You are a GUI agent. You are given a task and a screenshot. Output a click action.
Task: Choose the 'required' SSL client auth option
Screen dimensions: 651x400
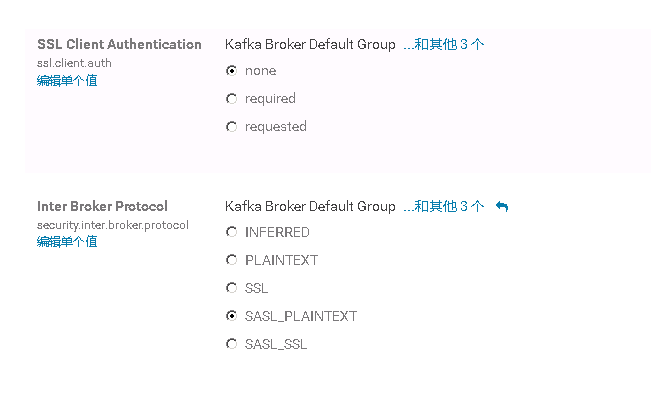pos(232,99)
